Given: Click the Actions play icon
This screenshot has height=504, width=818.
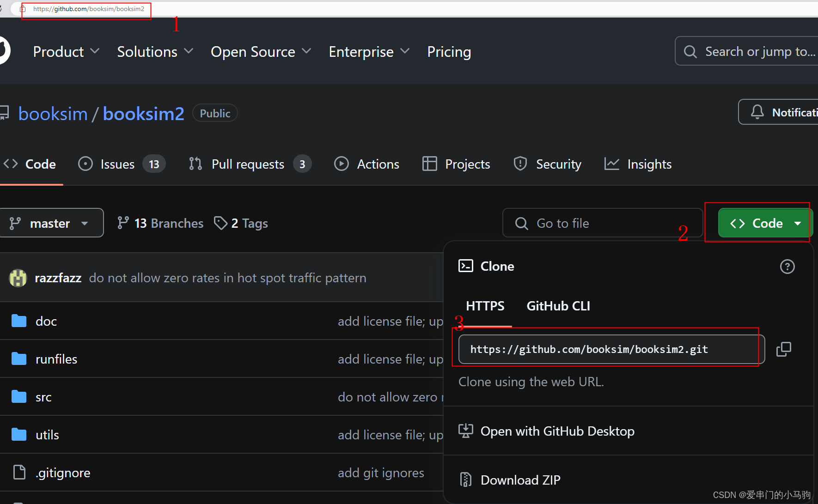Looking at the screenshot, I should tap(342, 164).
